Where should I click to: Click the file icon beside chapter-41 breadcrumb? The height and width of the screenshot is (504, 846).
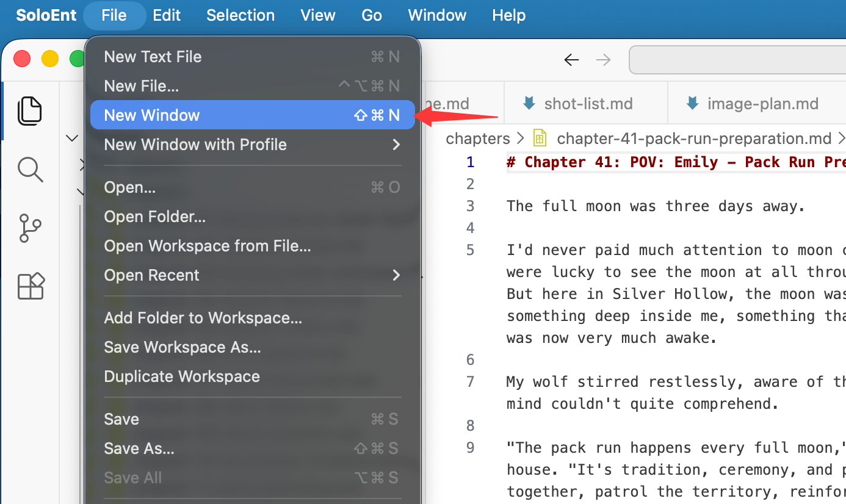(x=540, y=139)
